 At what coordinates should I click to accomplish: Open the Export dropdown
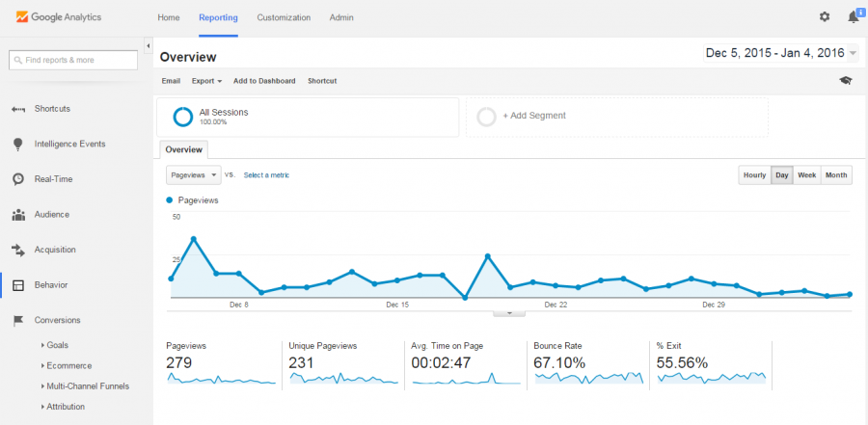(206, 81)
